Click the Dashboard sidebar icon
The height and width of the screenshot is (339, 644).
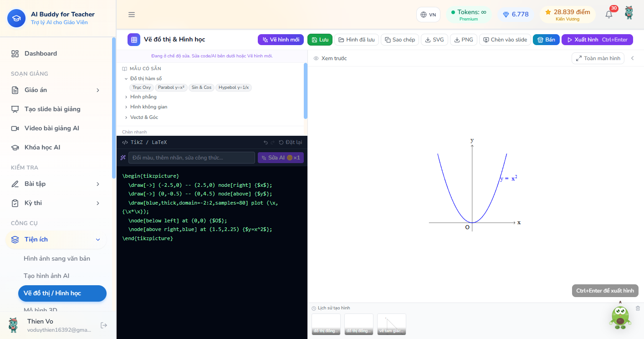tap(15, 54)
